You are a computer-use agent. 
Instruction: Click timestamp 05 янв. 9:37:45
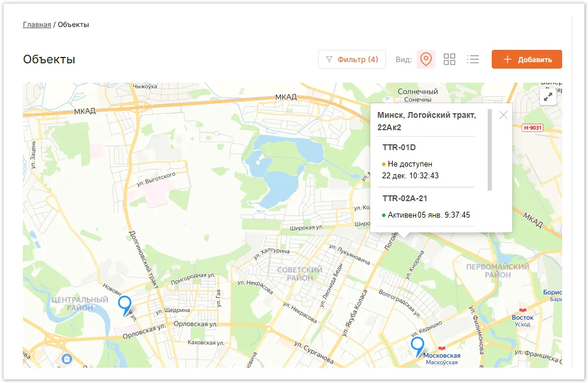tap(444, 215)
